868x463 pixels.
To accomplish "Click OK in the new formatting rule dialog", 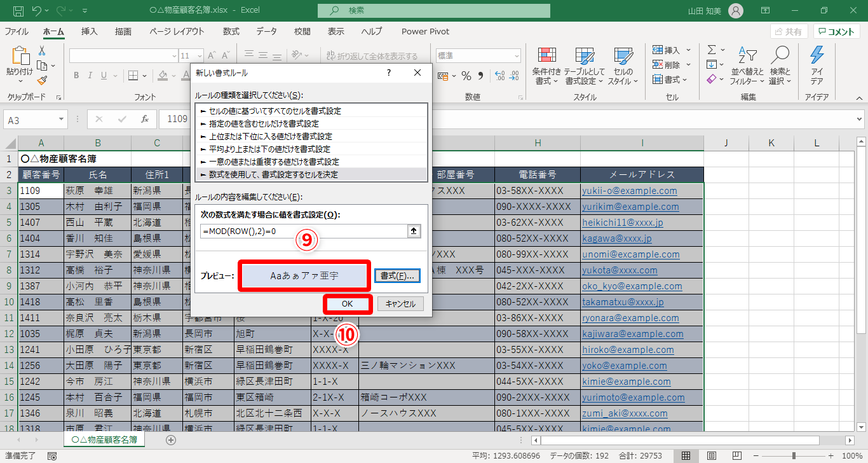I will (x=348, y=304).
